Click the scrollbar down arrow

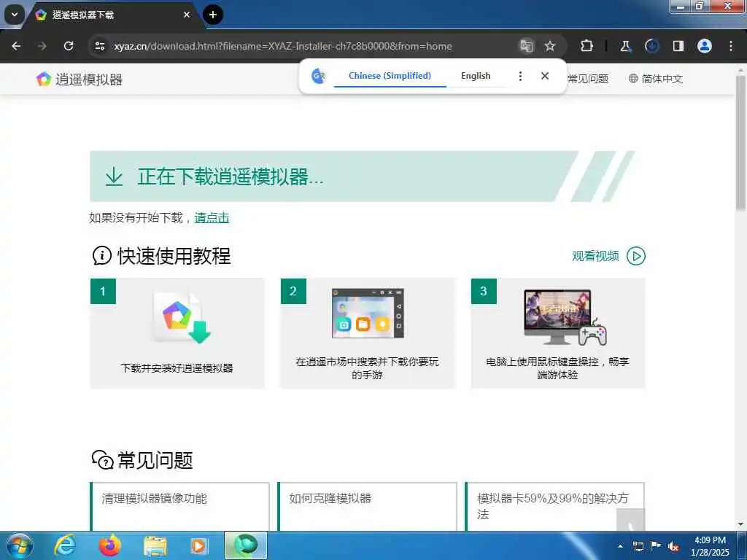point(741,525)
